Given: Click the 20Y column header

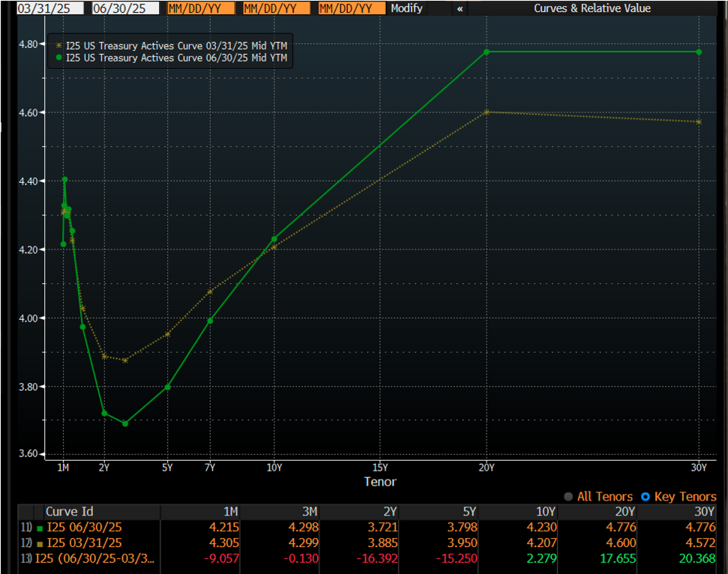Looking at the screenshot, I should click(x=625, y=511).
